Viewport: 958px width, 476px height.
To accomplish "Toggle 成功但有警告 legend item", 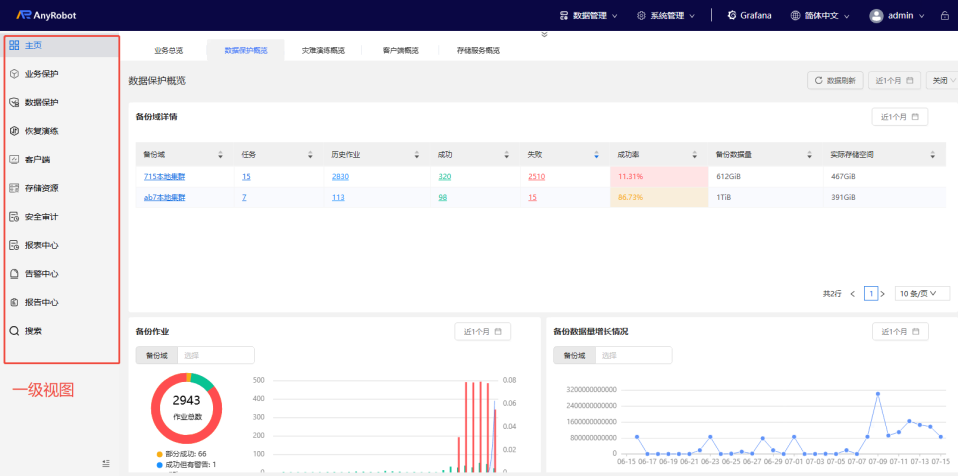I will pos(186,464).
